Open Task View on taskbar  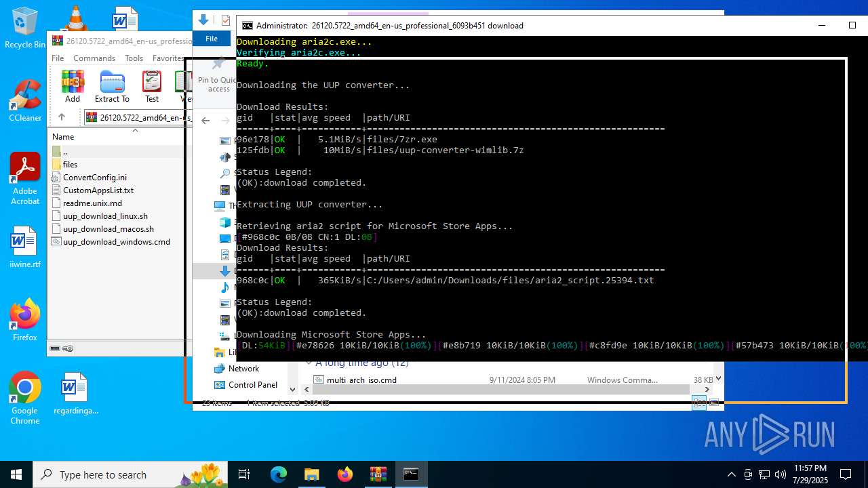(x=245, y=474)
